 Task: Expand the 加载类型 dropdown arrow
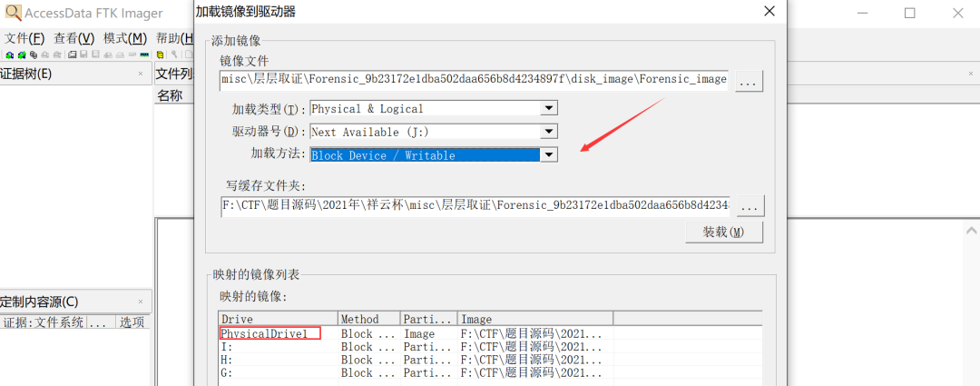point(548,108)
